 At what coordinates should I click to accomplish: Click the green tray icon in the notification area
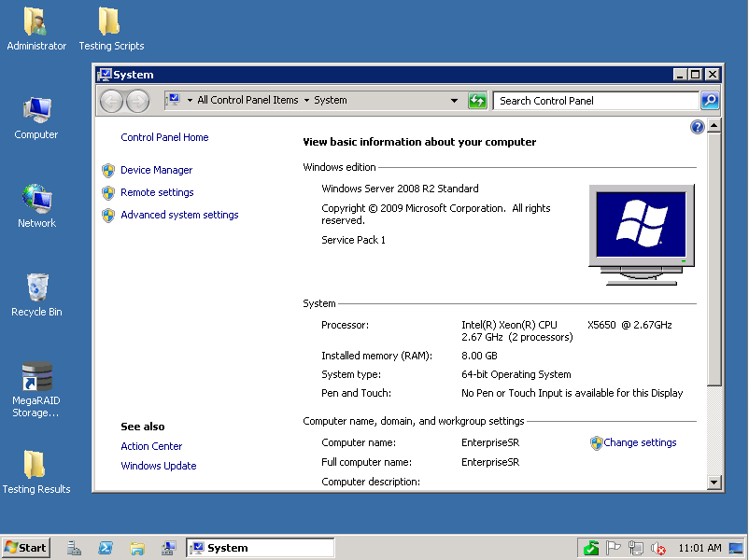point(591,548)
